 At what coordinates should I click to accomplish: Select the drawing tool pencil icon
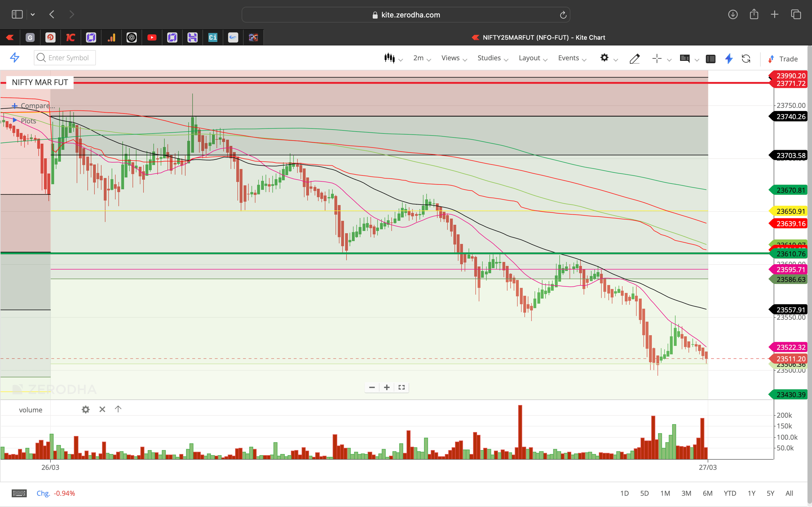(x=635, y=59)
